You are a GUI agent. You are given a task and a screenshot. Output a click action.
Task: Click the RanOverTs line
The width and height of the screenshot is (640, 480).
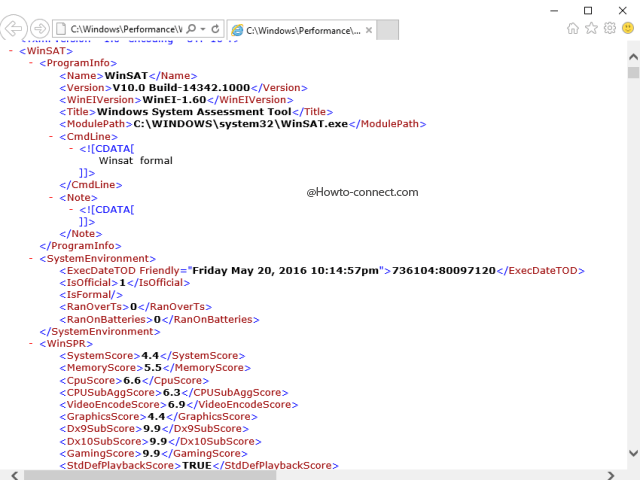136,307
